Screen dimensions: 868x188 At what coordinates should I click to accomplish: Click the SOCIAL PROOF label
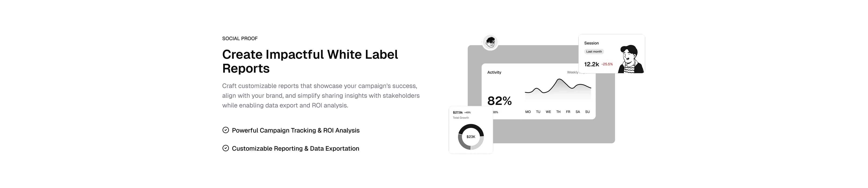[x=240, y=38]
